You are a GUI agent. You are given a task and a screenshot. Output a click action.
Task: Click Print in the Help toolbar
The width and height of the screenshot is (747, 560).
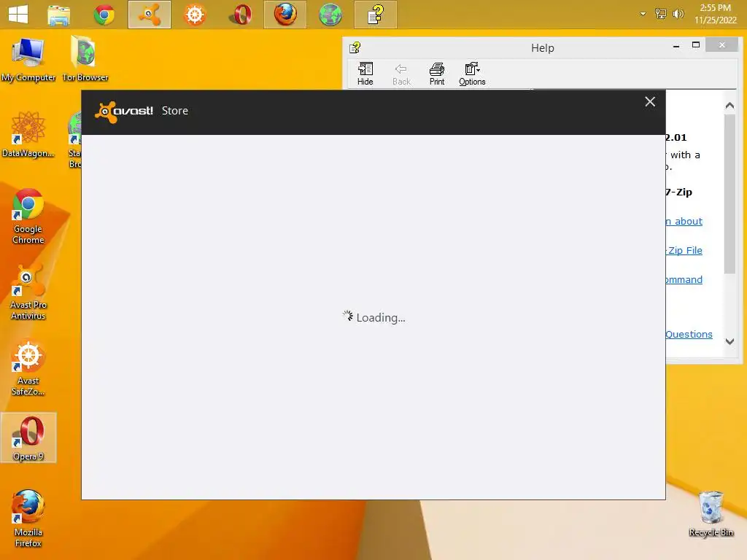click(436, 74)
